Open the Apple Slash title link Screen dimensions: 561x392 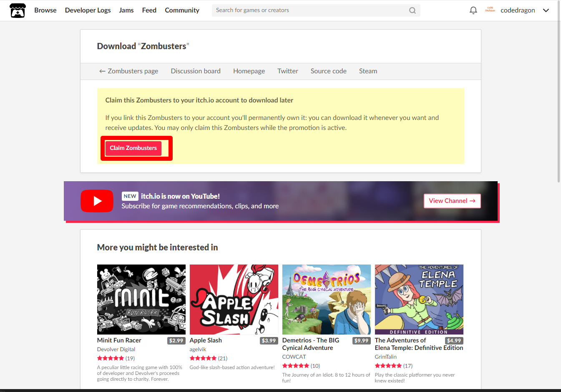tap(206, 340)
